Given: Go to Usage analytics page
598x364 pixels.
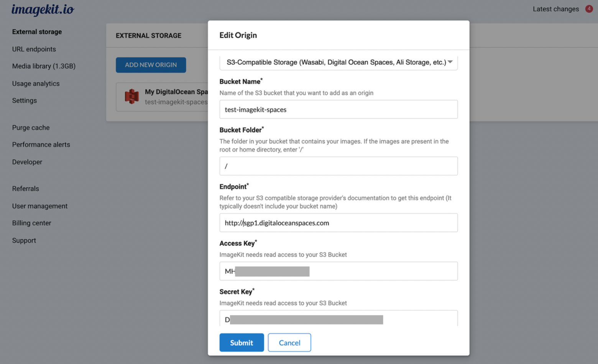Looking at the screenshot, I should pos(36,84).
